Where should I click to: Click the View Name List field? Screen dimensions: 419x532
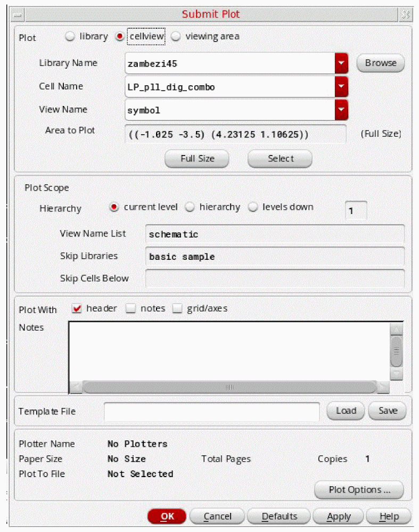point(275,234)
